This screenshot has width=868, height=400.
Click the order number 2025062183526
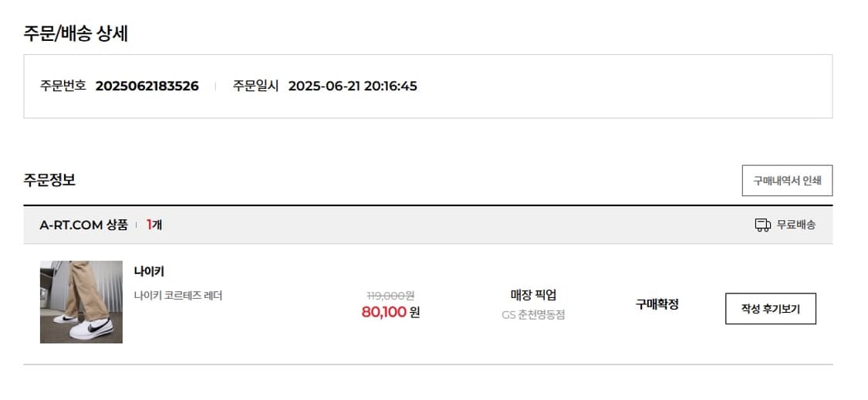[147, 86]
